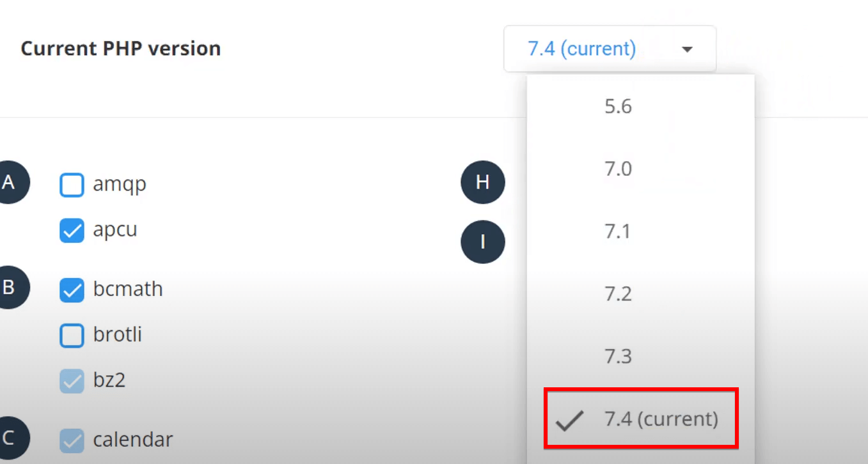Click the letter A index badge

pyautogui.click(x=10, y=183)
